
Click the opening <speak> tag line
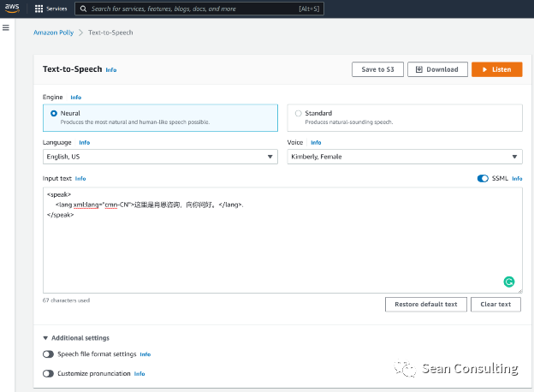click(59, 194)
